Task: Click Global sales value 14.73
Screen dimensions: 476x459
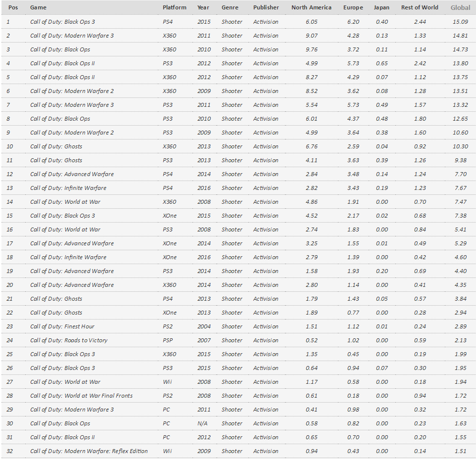Action: [x=460, y=49]
